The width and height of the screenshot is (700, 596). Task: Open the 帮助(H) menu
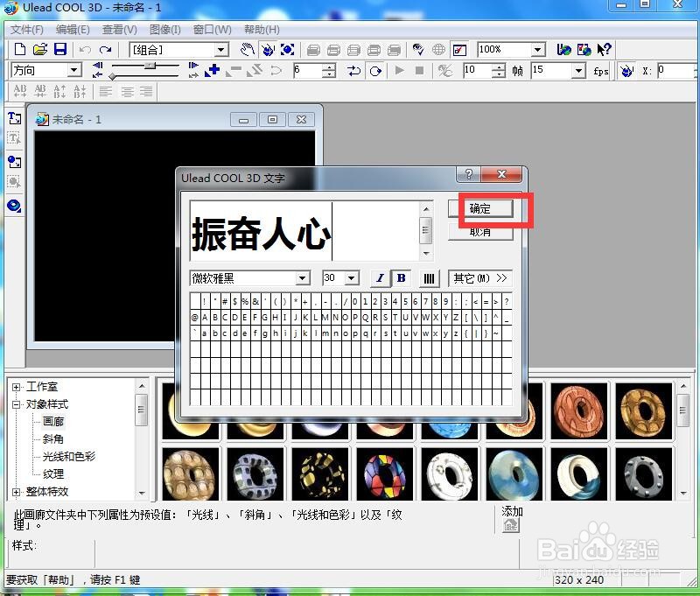pyautogui.click(x=262, y=30)
